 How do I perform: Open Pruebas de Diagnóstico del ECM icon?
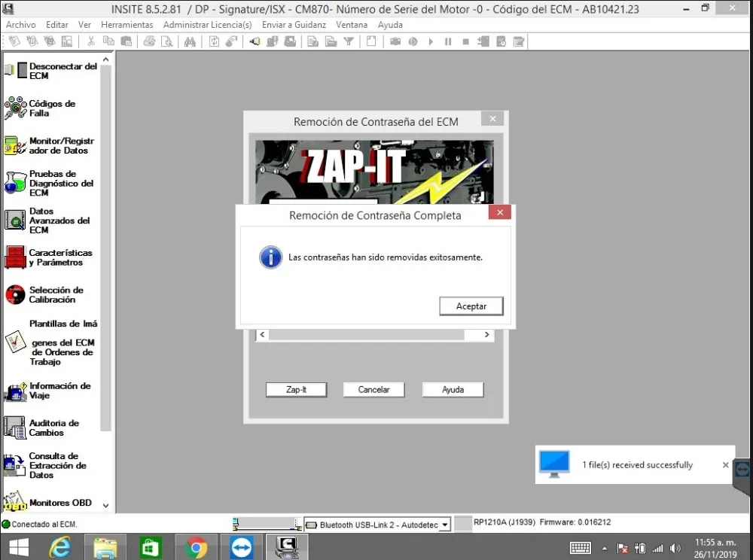pyautogui.click(x=15, y=182)
